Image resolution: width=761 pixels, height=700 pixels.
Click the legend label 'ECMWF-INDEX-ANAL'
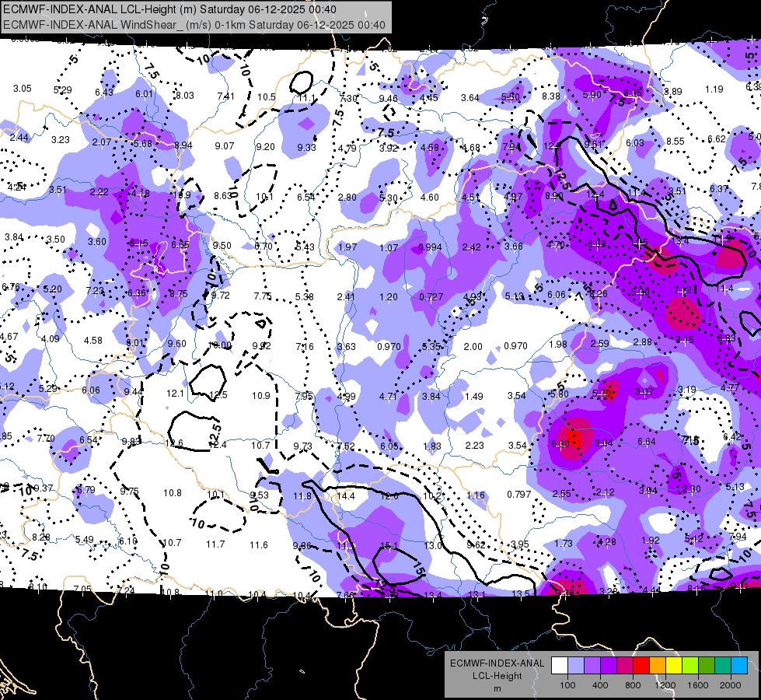point(497,663)
